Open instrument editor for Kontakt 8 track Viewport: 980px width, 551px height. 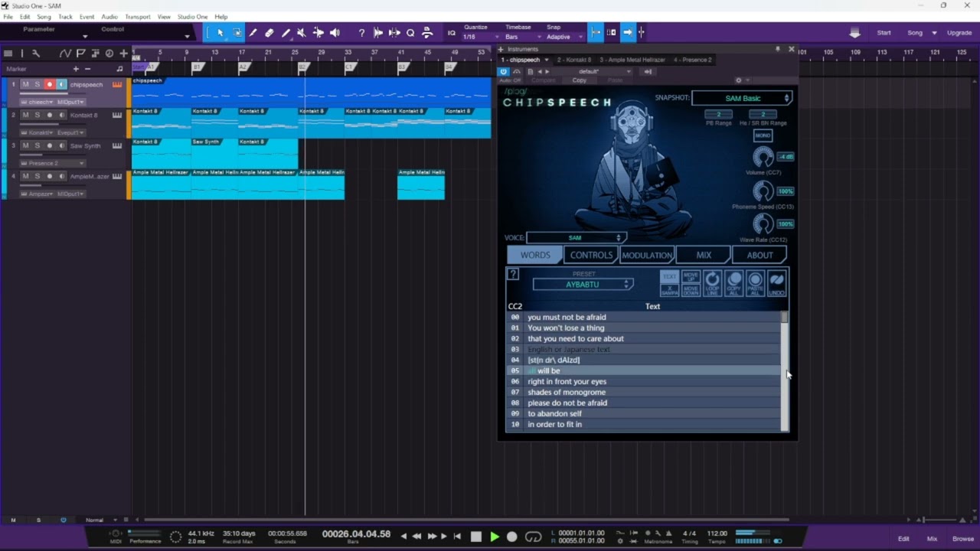(117, 115)
